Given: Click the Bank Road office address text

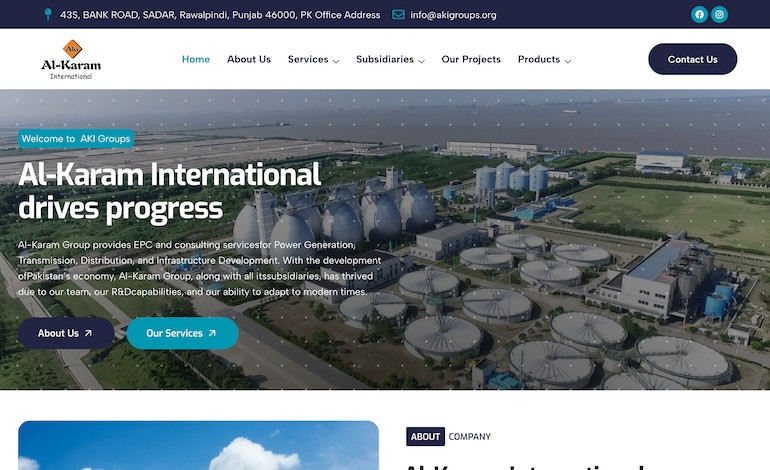Looking at the screenshot, I should (x=220, y=15).
